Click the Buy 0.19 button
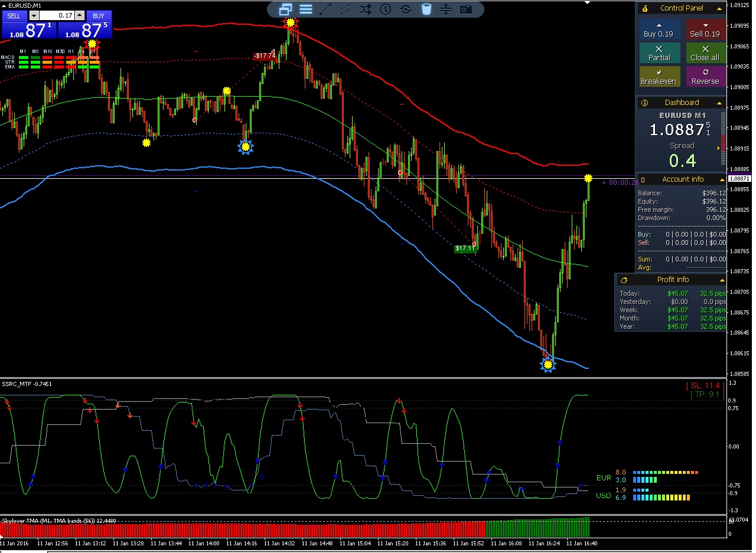756x553 pixels. click(660, 30)
